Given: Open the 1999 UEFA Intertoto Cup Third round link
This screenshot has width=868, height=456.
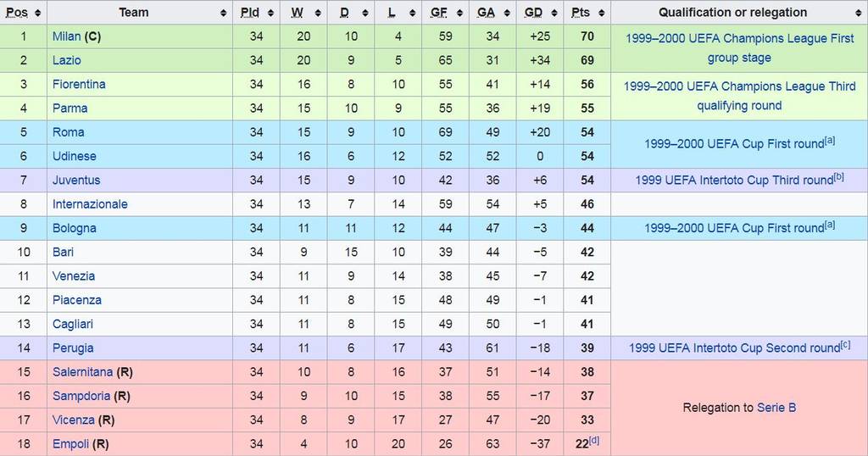Looking at the screenshot, I should [734, 181].
